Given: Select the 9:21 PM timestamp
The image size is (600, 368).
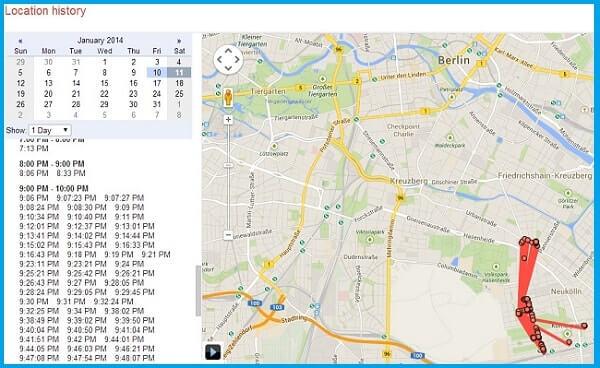Looking at the screenshot, I should tap(156, 254).
